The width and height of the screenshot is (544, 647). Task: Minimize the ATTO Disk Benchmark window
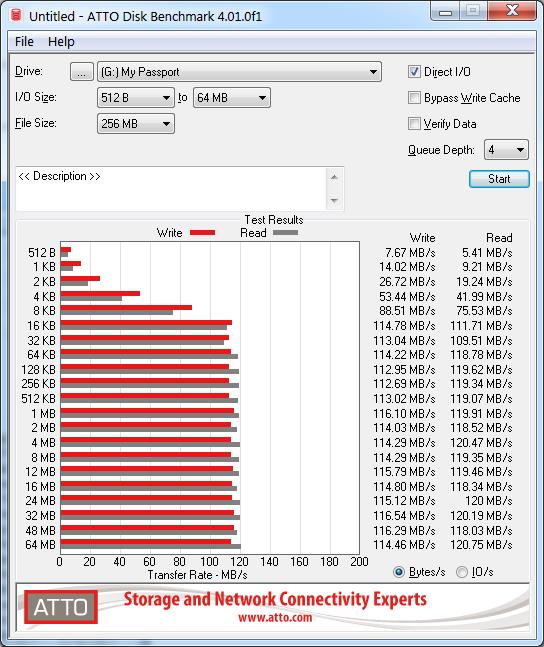(445, 12)
